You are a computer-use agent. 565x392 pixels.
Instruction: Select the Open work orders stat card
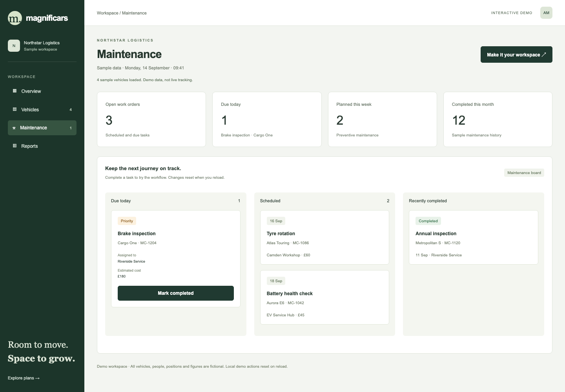pyautogui.click(x=151, y=119)
